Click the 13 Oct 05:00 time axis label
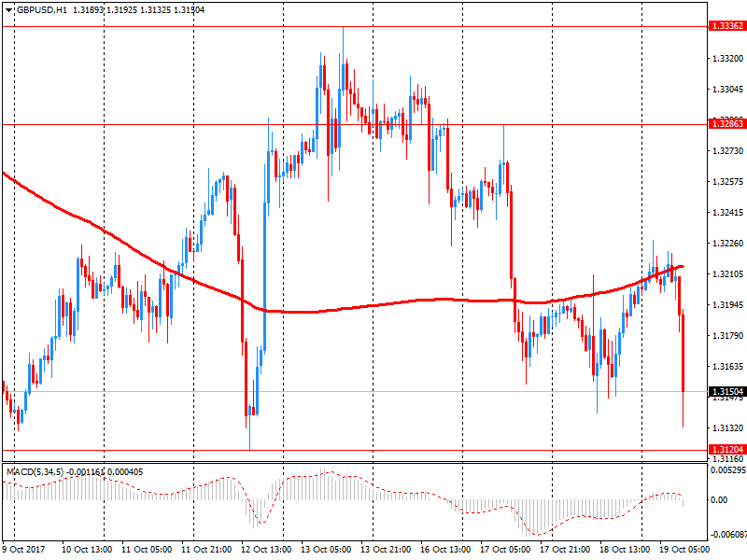Screen dimensions: 747x560 coord(326,549)
